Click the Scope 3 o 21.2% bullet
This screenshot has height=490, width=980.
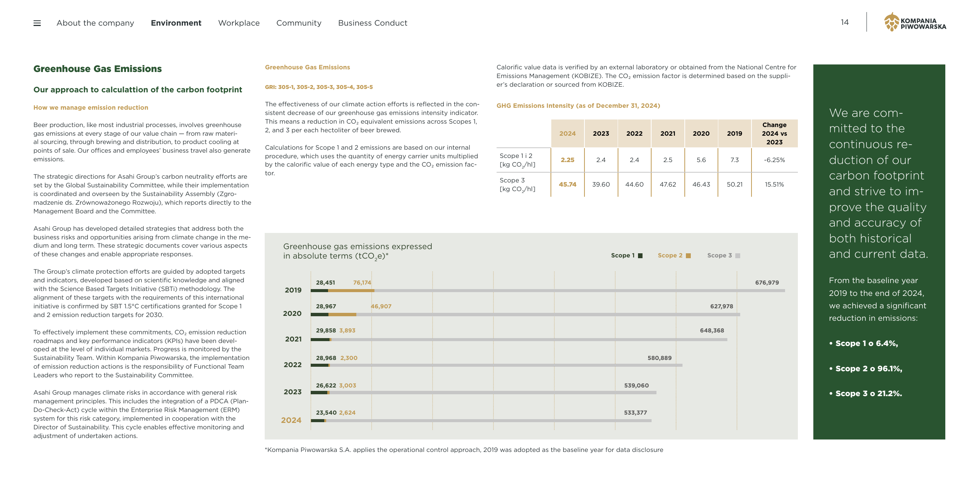click(865, 394)
